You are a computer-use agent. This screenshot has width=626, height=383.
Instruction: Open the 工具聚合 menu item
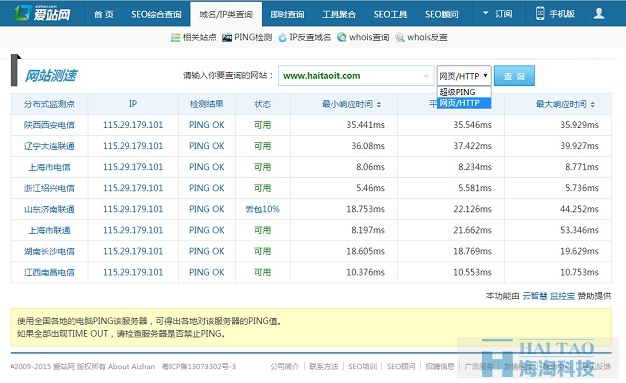[x=339, y=14]
